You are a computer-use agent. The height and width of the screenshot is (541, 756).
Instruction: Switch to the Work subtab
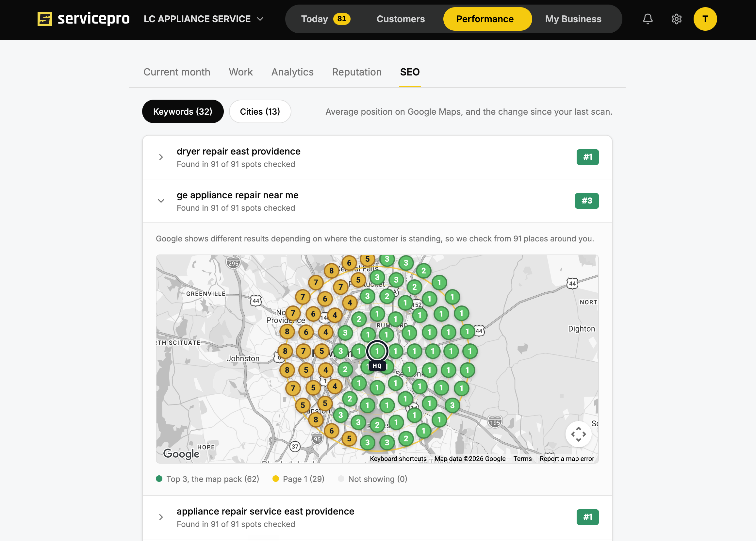[x=240, y=72]
